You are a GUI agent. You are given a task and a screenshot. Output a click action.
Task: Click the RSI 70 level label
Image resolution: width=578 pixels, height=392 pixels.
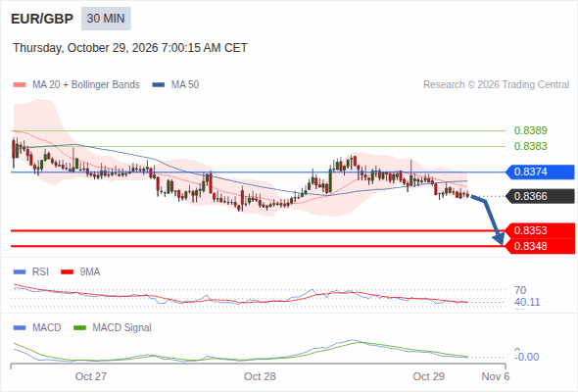520,290
